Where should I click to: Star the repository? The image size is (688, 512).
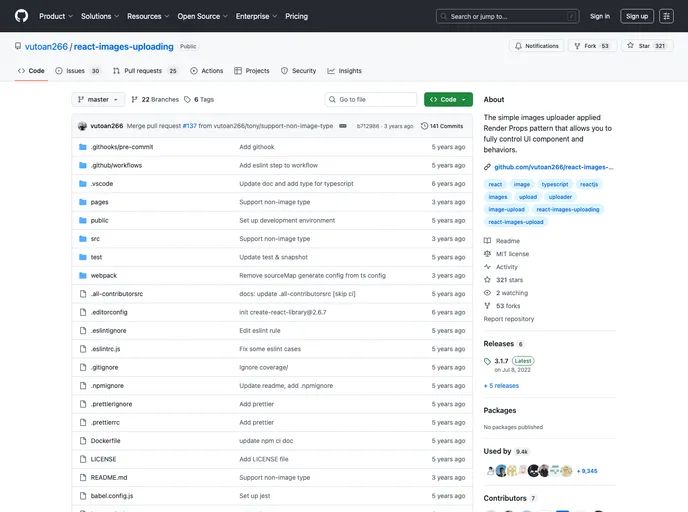pos(647,46)
